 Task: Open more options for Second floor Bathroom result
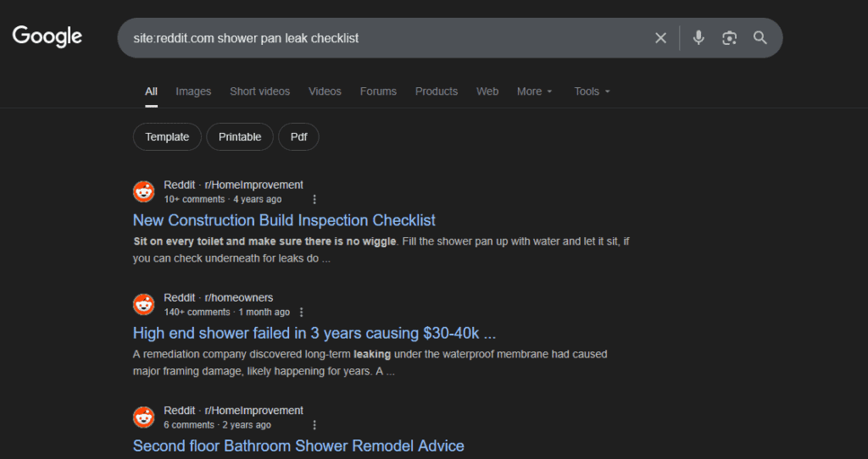tap(314, 425)
